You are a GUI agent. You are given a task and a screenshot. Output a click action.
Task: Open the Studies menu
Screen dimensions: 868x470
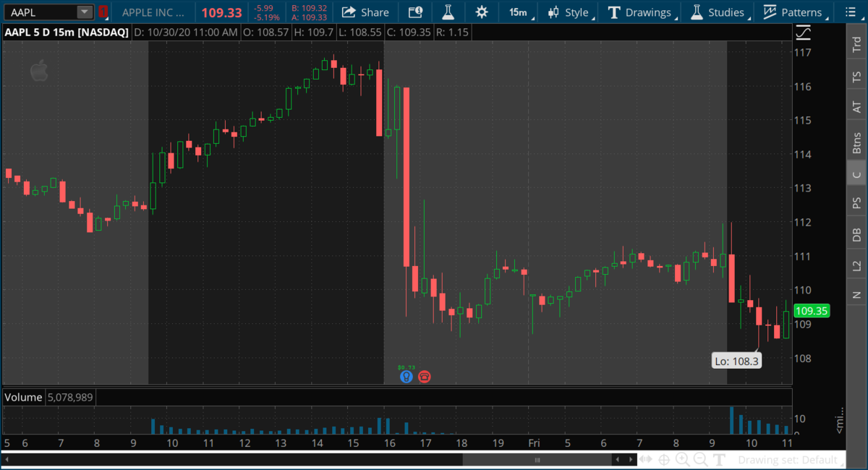718,12
